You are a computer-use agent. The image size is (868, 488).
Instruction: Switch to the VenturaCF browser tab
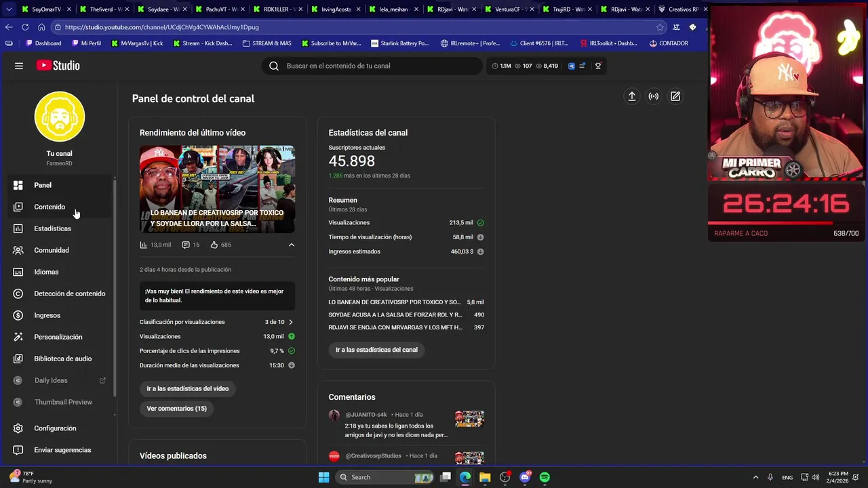(509, 9)
